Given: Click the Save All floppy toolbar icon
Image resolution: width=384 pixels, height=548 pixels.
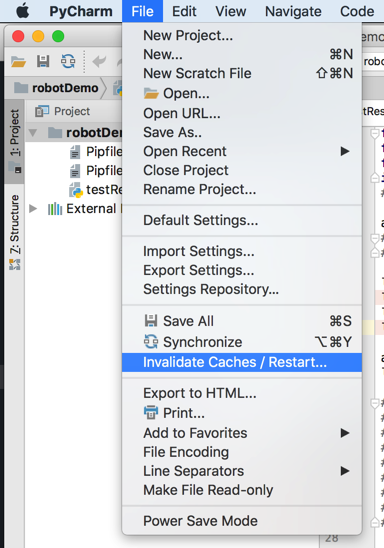Looking at the screenshot, I should [x=43, y=62].
